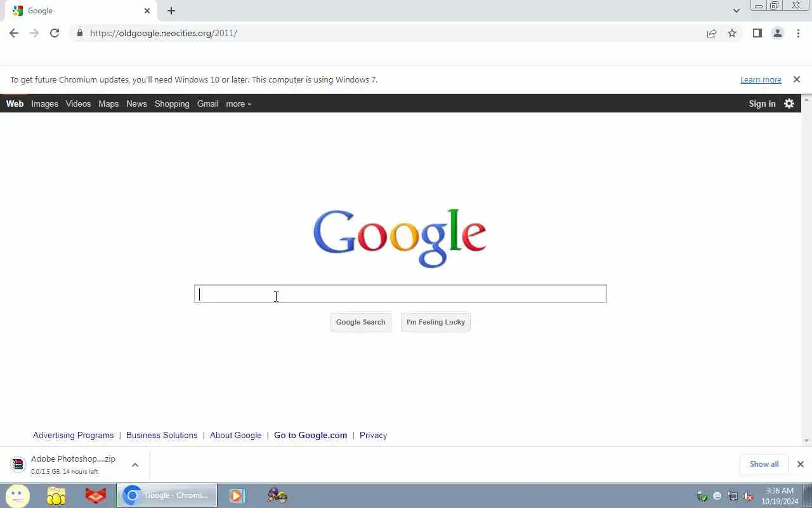Switch to Videos search

78,104
